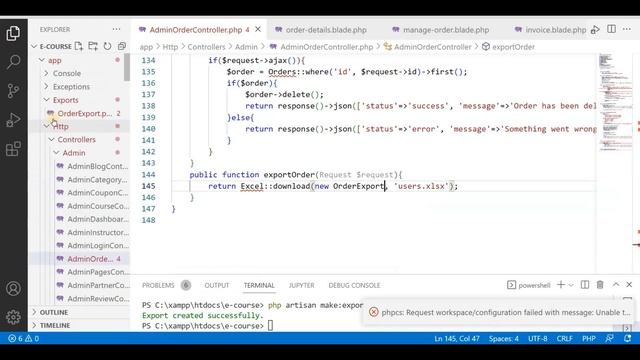Click the run/open changes icon beside the tabs

click(595, 29)
